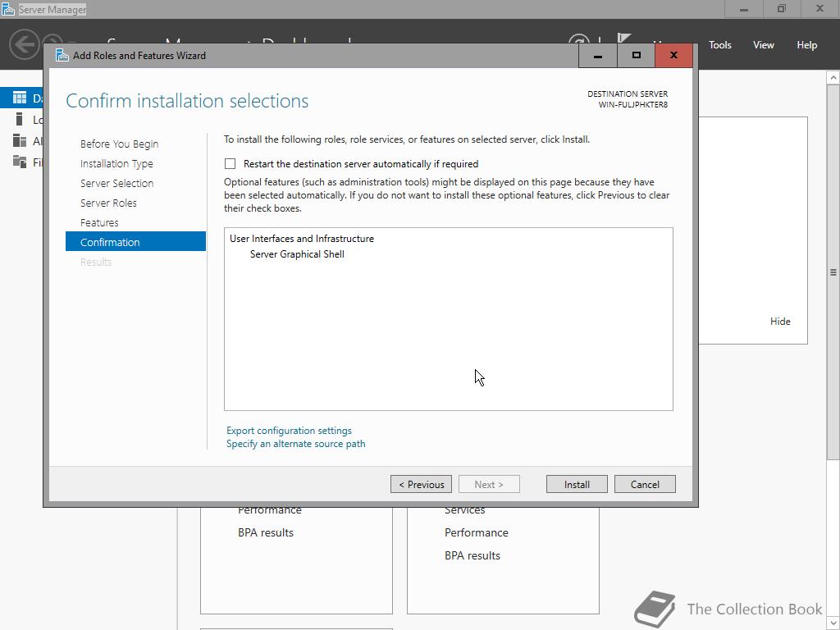The image size is (840, 630).
Task: Select the Confirmation wizard step
Action: click(135, 242)
